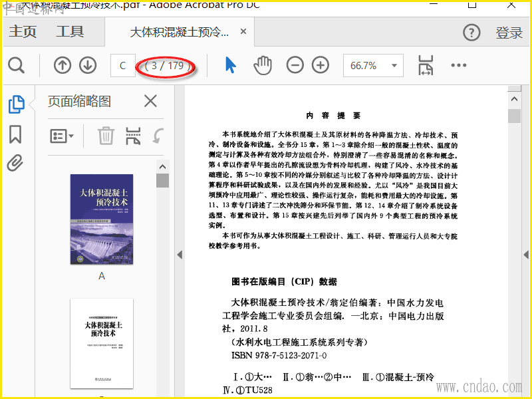This screenshot has width=532, height=399.
Task: Click the page organize icon in thumbnails panel
Action: coord(134,136)
